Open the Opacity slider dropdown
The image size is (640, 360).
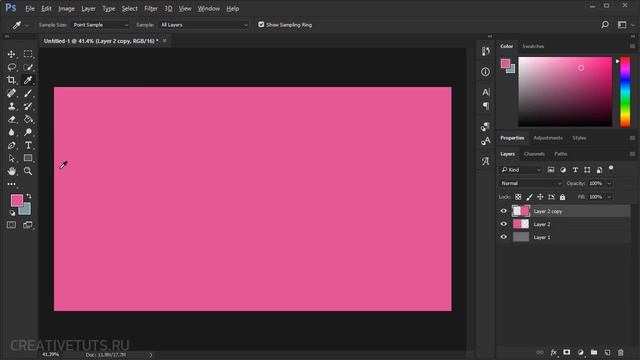pyautogui.click(x=609, y=184)
